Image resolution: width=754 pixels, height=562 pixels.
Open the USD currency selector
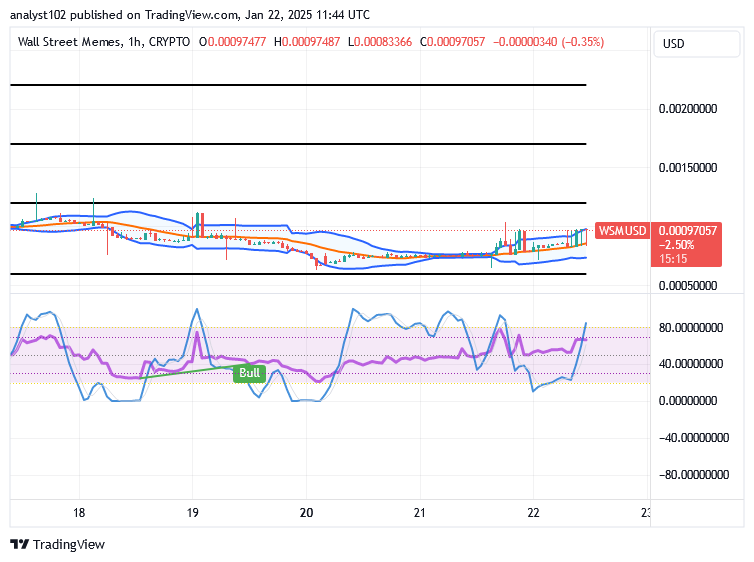point(696,44)
